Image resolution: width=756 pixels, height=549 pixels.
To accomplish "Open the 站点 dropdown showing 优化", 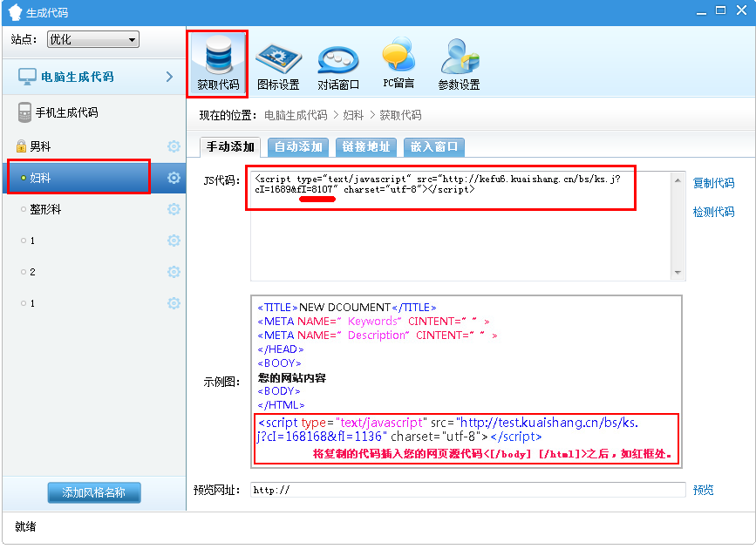I will [x=92, y=39].
